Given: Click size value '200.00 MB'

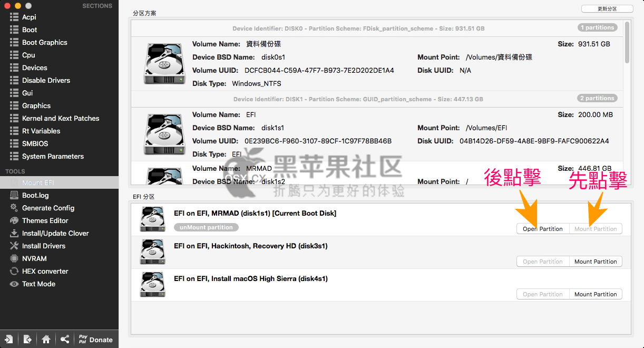Looking at the screenshot, I should tap(596, 114).
